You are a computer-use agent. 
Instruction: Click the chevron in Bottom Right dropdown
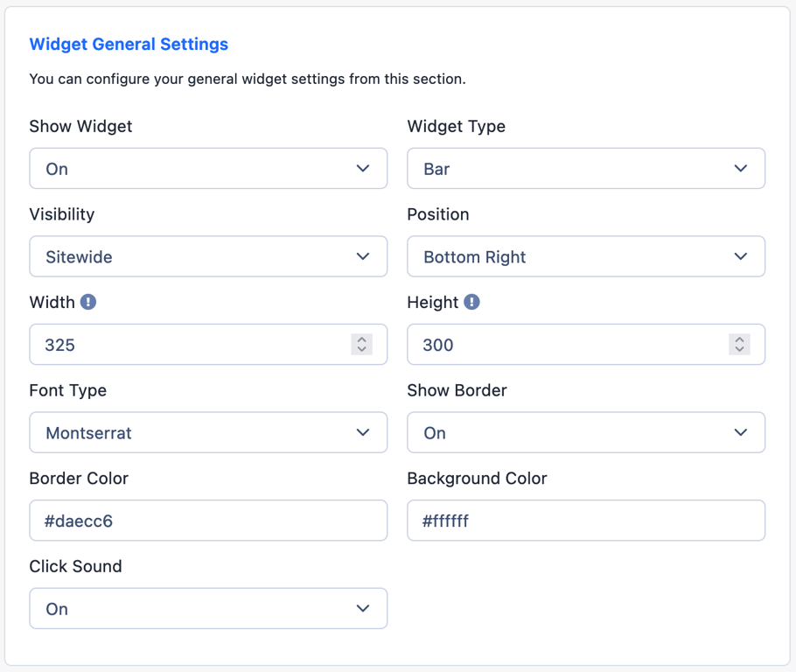(741, 256)
